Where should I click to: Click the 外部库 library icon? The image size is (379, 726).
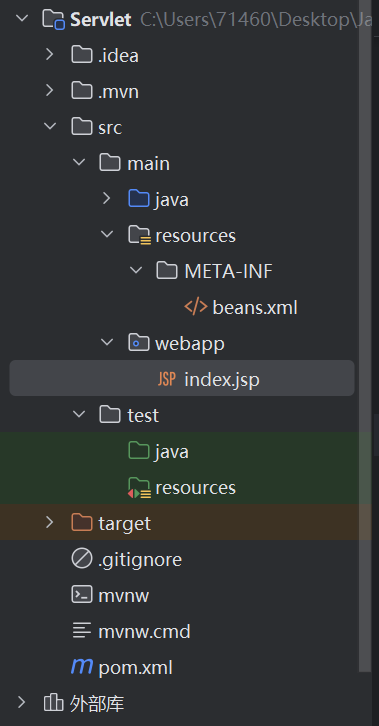(x=53, y=703)
